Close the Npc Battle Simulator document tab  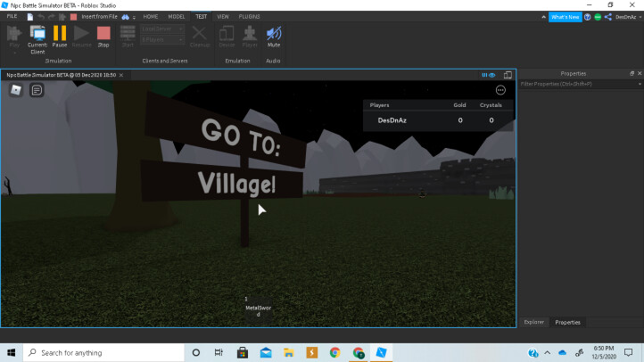121,75
